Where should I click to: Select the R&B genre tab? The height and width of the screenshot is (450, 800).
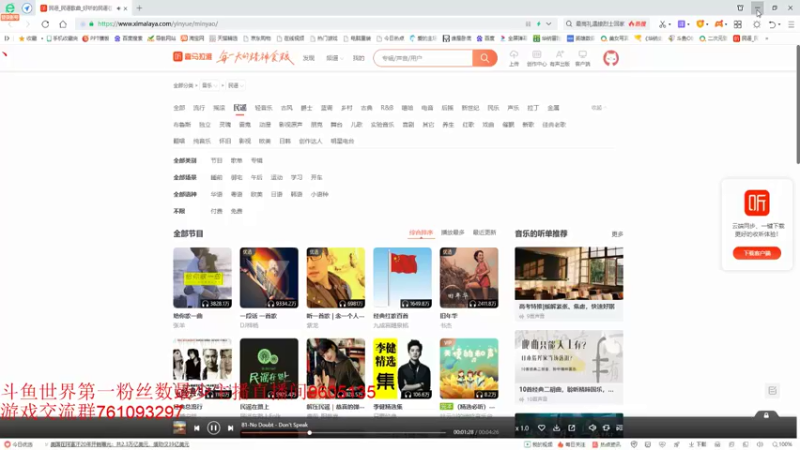pyautogui.click(x=387, y=108)
